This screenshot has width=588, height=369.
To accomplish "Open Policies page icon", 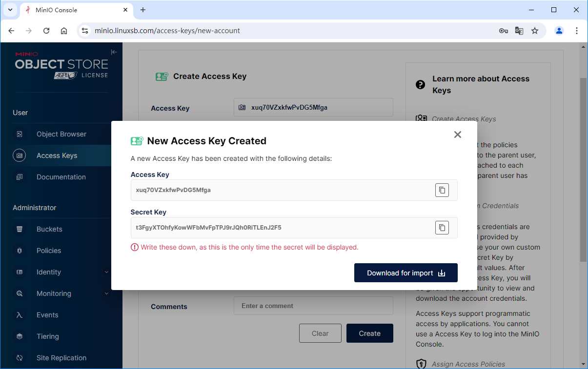I will pyautogui.click(x=20, y=251).
